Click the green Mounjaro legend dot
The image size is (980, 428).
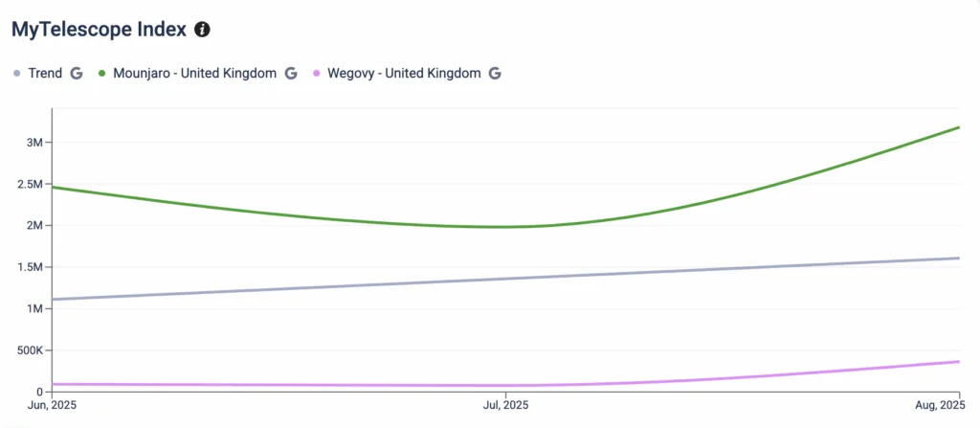[x=101, y=74]
